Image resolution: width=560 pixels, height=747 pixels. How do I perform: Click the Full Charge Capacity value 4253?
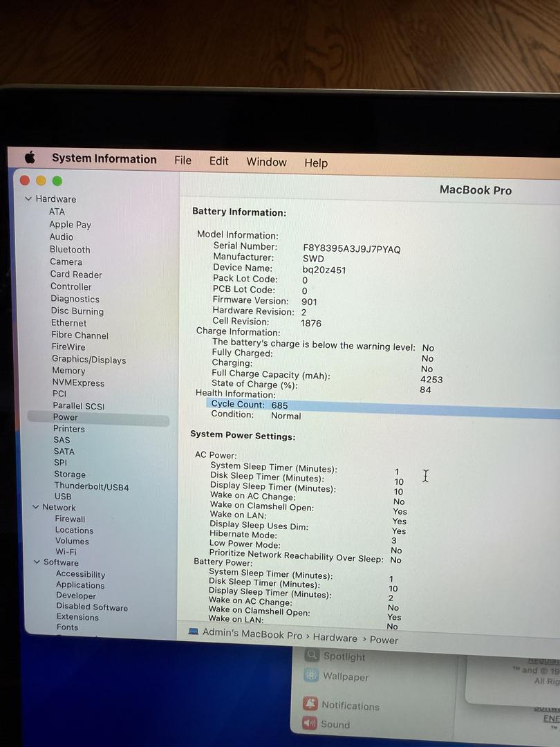coord(431,380)
